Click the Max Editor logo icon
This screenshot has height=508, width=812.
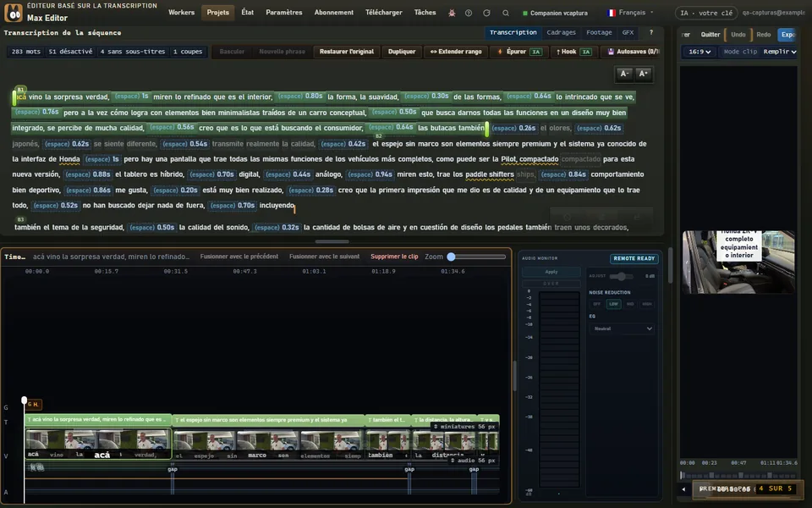pyautogui.click(x=14, y=13)
